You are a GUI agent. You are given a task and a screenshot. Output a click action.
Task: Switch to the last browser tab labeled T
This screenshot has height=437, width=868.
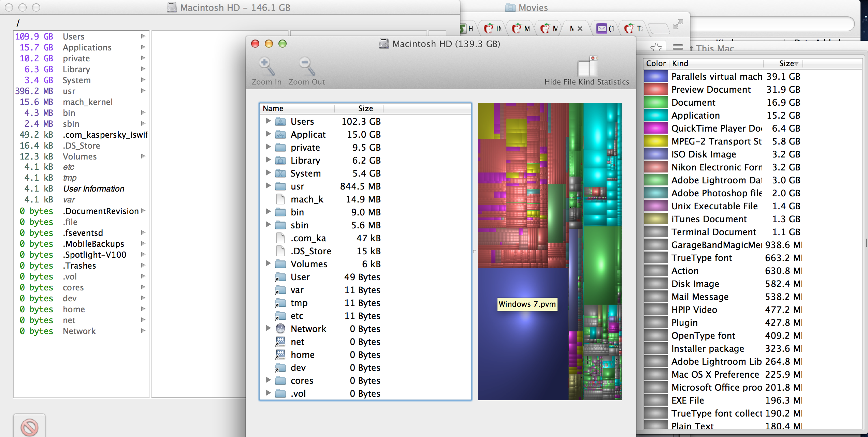(x=634, y=29)
